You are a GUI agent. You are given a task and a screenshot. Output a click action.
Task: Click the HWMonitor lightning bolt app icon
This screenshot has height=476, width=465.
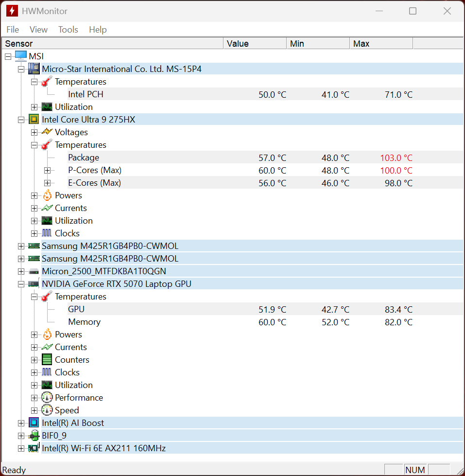point(12,11)
